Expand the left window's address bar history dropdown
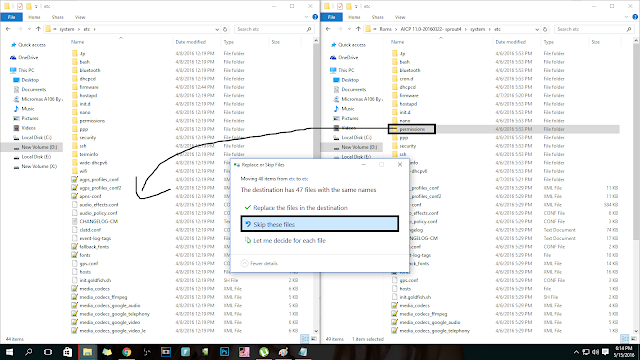 pyautogui.click(x=217, y=29)
